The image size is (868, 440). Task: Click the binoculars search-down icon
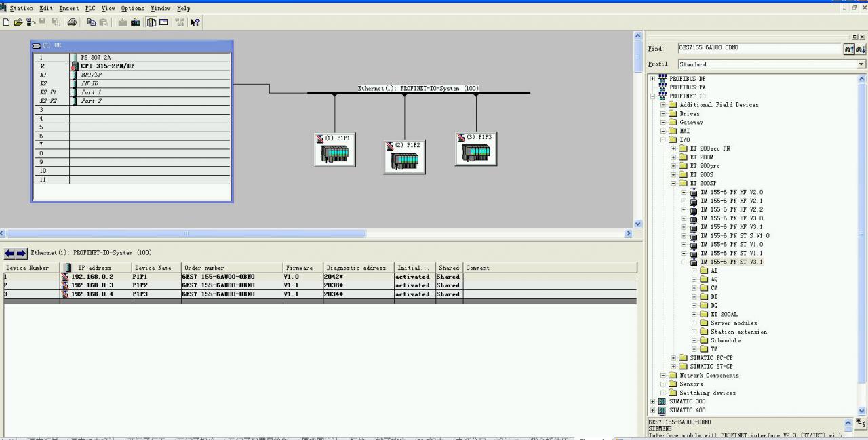(861, 49)
